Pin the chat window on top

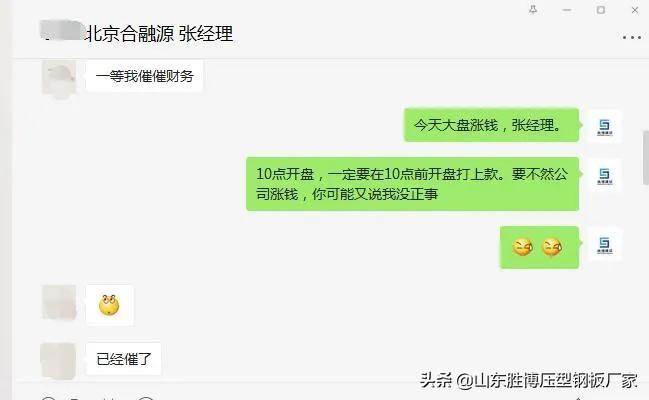point(533,10)
